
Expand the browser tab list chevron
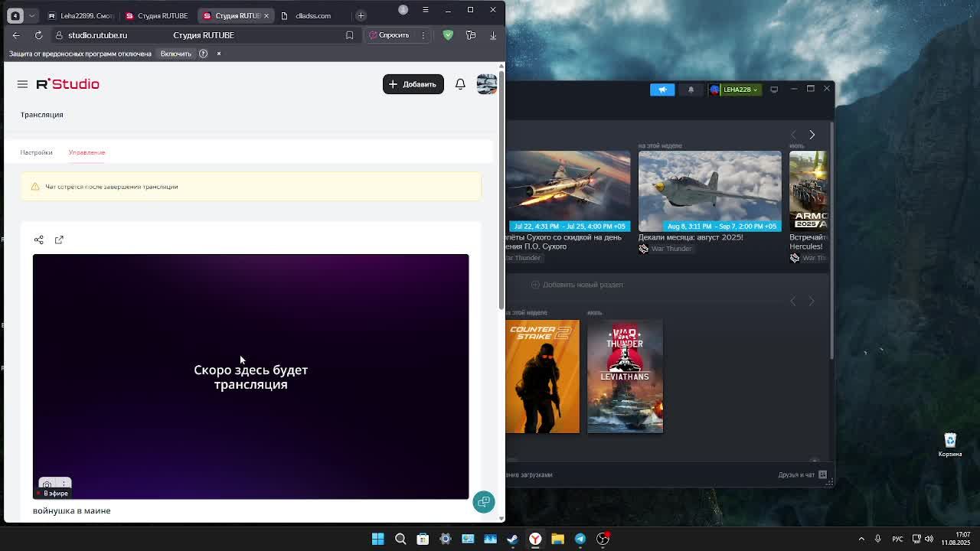click(31, 15)
